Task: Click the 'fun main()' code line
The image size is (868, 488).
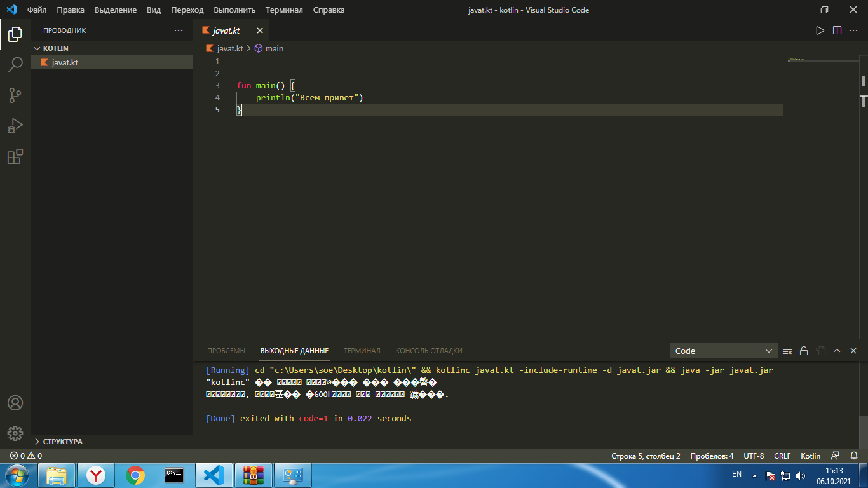Action: [266, 85]
